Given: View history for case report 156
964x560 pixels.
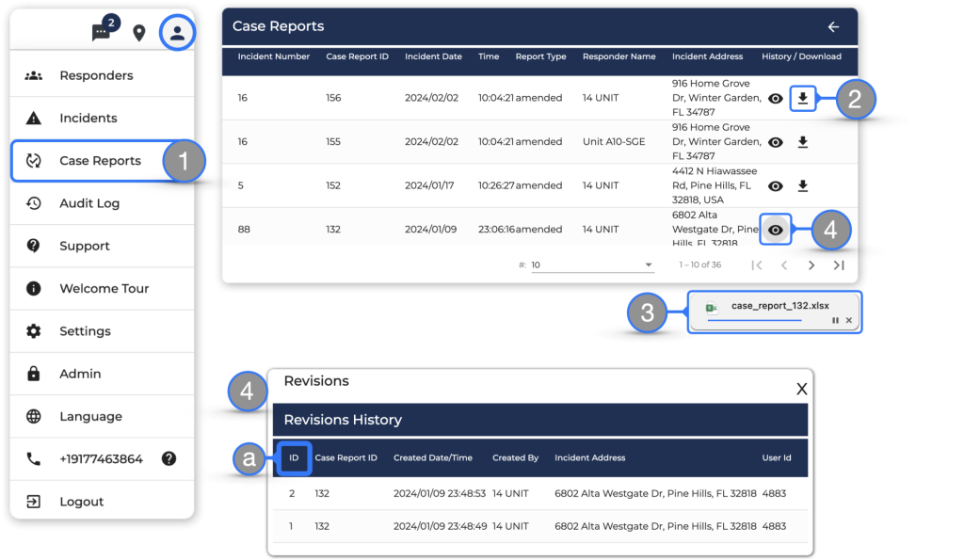Looking at the screenshot, I should (x=776, y=99).
